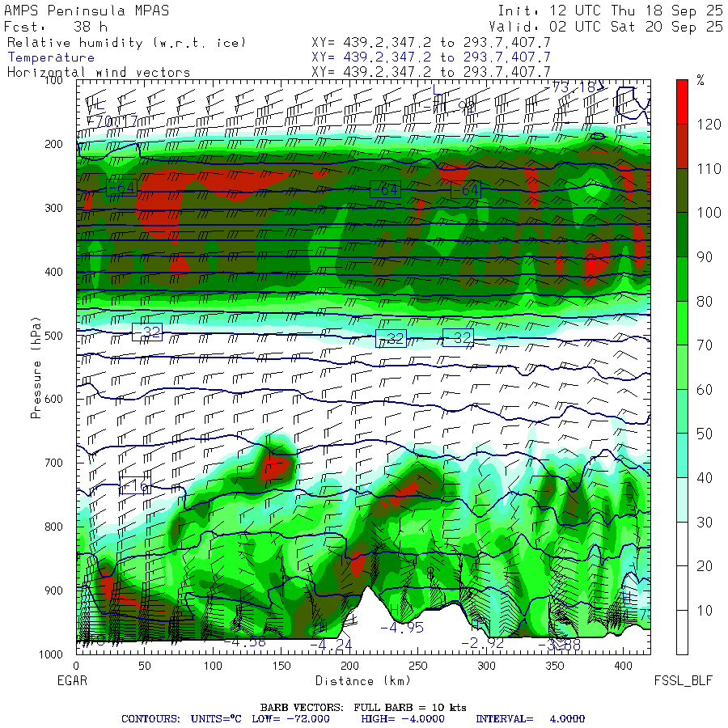The height and width of the screenshot is (728, 728).
Task: Click the '-70.17' low temperature marker
Action: (112, 121)
